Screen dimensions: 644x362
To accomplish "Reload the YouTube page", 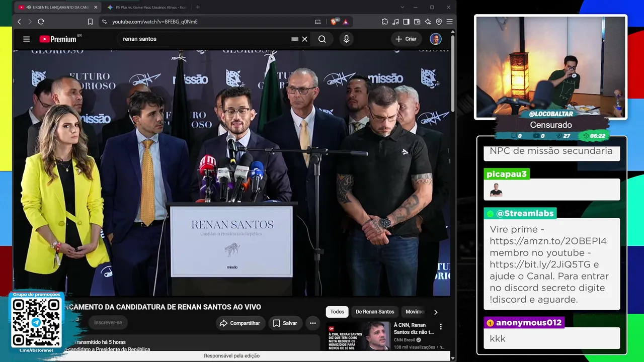I will pos(41,22).
